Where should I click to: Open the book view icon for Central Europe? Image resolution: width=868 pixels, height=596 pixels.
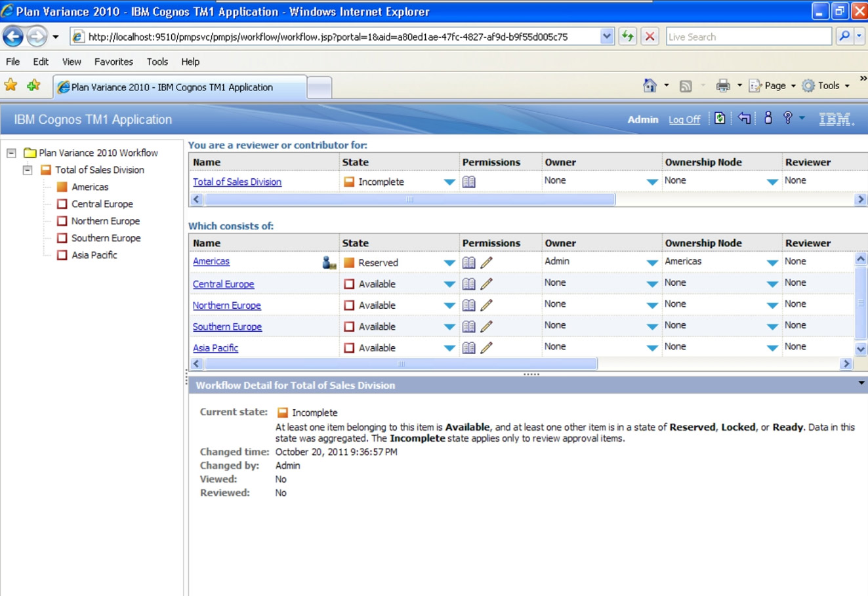(x=468, y=283)
